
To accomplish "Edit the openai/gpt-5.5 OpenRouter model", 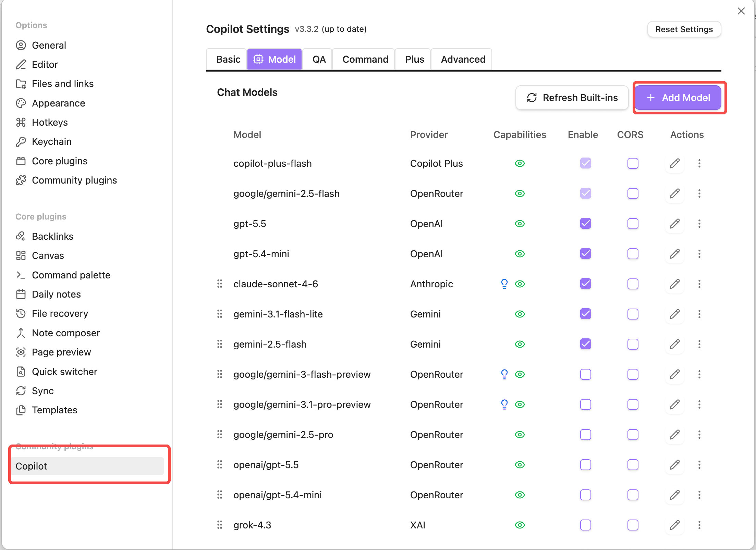I will click(674, 465).
